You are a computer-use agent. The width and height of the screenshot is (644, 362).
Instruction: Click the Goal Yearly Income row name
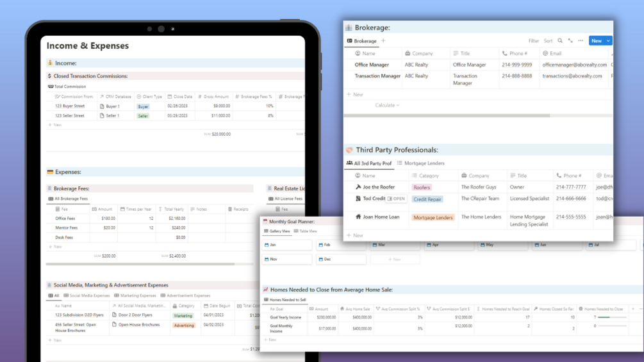click(x=285, y=317)
